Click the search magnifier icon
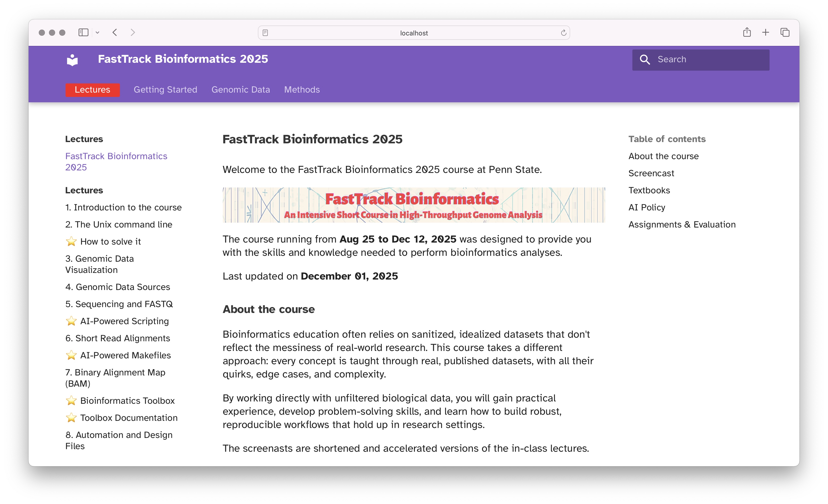828x504 pixels. (x=645, y=59)
